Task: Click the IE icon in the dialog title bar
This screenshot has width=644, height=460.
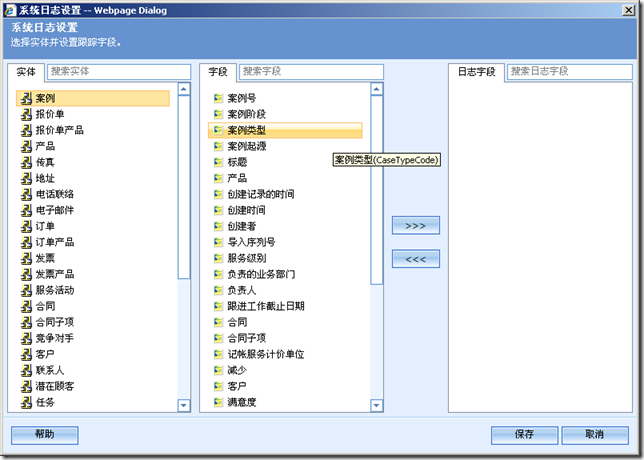Action: 10,10
